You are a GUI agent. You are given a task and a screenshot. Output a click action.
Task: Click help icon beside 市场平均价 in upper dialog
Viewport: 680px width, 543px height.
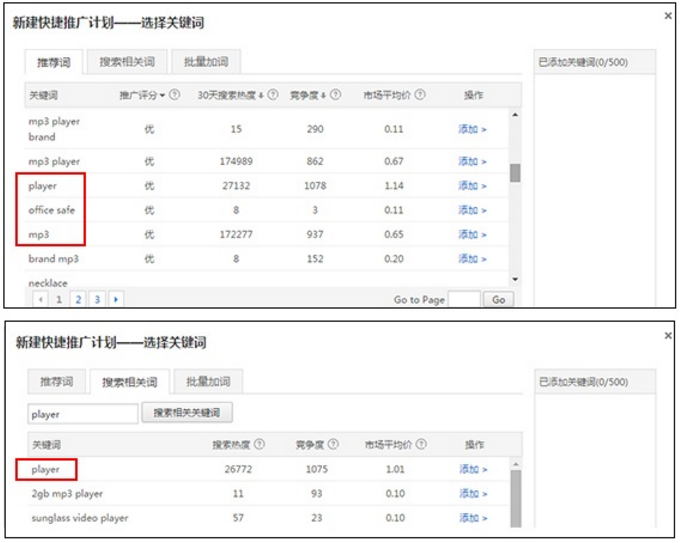(420, 95)
